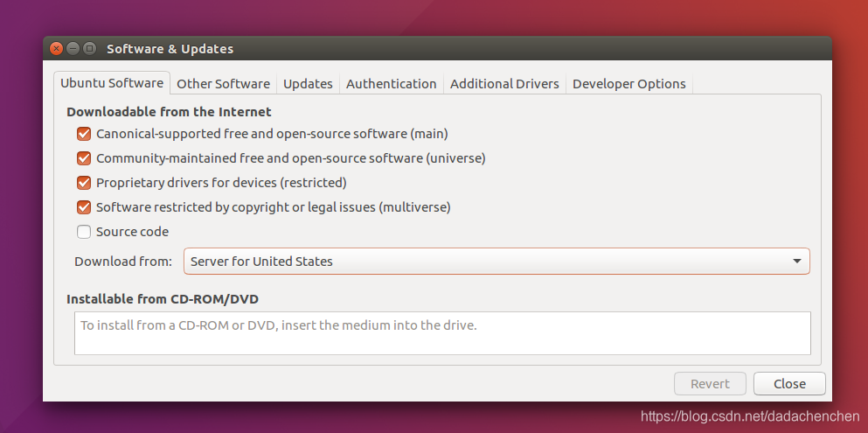Click the 'Installable from CD-ROM/DVD' heading
Viewport: 868px width, 433px height.
click(x=163, y=299)
